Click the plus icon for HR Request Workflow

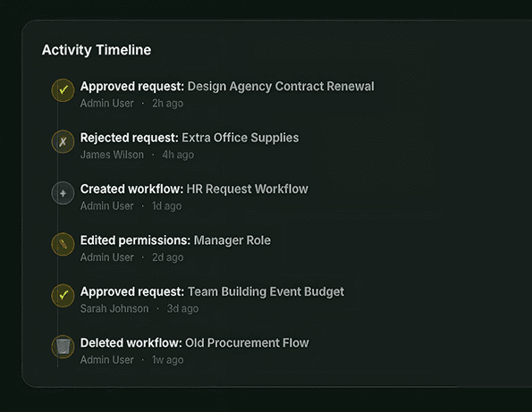coord(63,193)
